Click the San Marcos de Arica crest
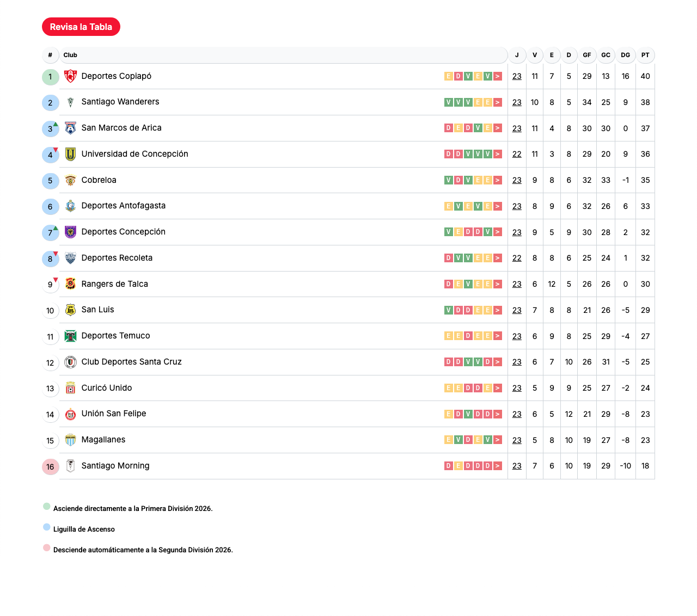Screen dimensions: 697x616 click(70, 128)
